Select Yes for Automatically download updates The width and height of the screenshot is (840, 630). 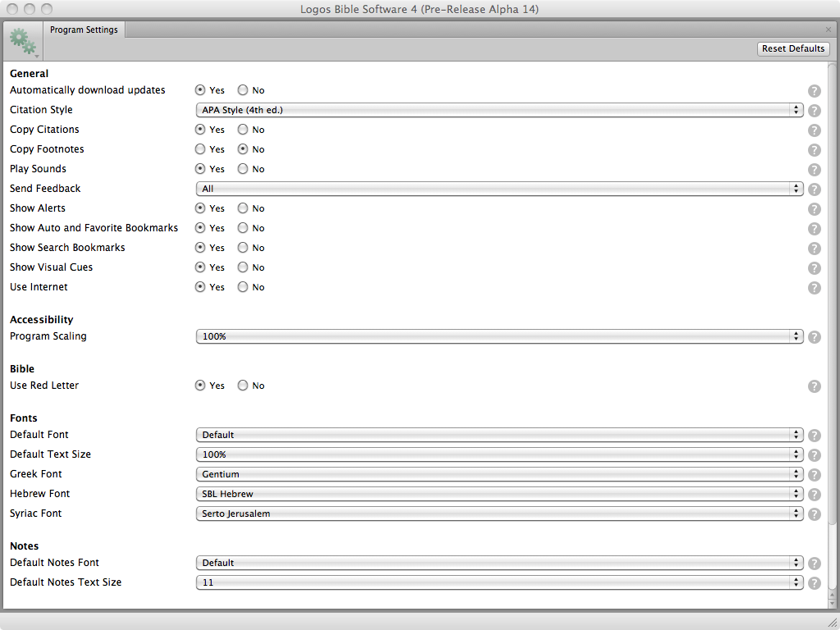(x=200, y=90)
